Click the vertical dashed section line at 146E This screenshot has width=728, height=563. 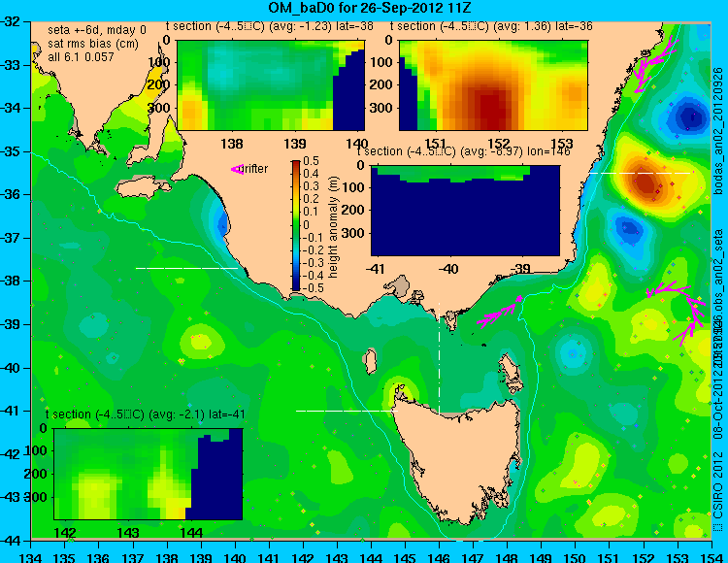(439, 358)
